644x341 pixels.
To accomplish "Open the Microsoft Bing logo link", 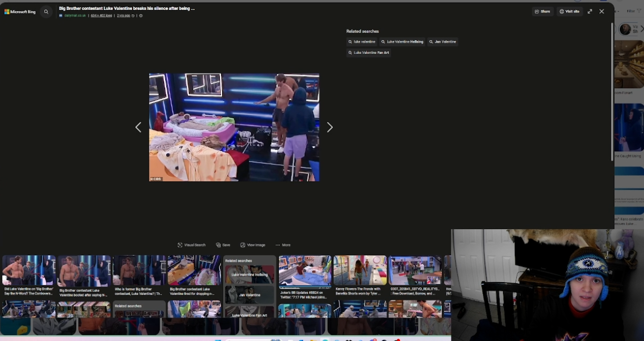I will 20,12.
